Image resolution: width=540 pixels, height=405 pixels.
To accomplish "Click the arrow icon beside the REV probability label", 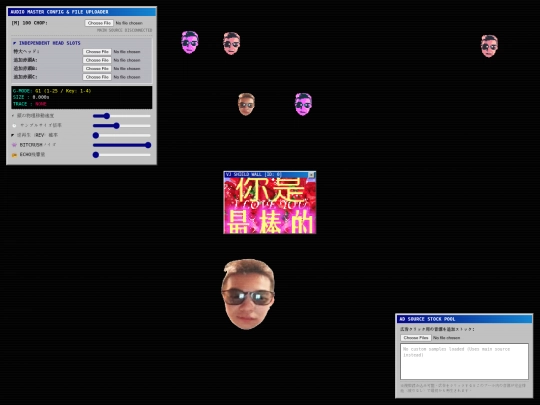I will 13,135.
